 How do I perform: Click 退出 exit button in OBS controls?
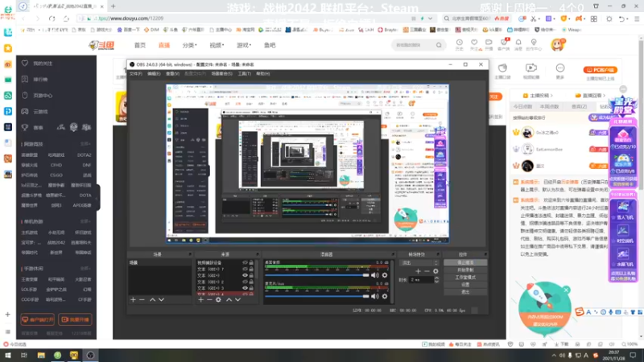coord(465,292)
